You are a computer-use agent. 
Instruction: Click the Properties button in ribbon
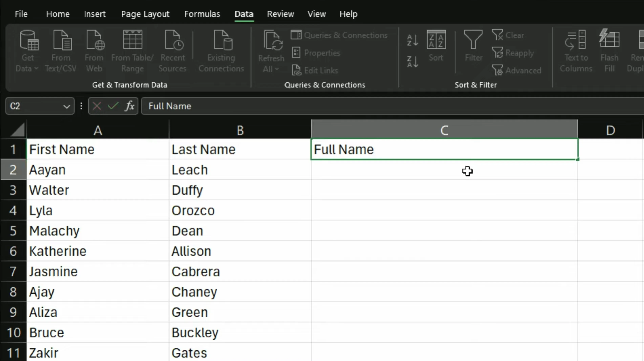(x=316, y=53)
